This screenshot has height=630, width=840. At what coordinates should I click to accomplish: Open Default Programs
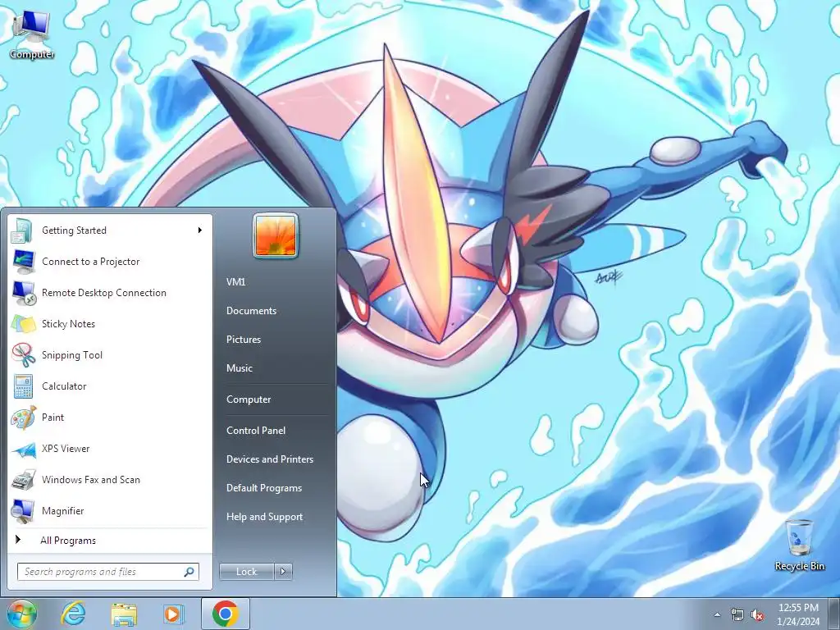264,489
